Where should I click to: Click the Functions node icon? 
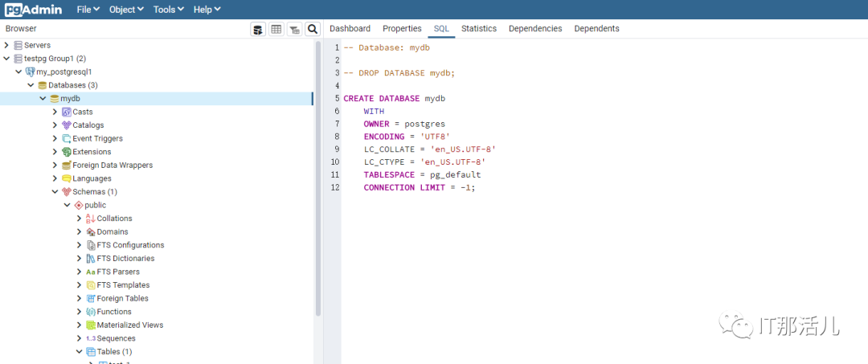pos(91,312)
